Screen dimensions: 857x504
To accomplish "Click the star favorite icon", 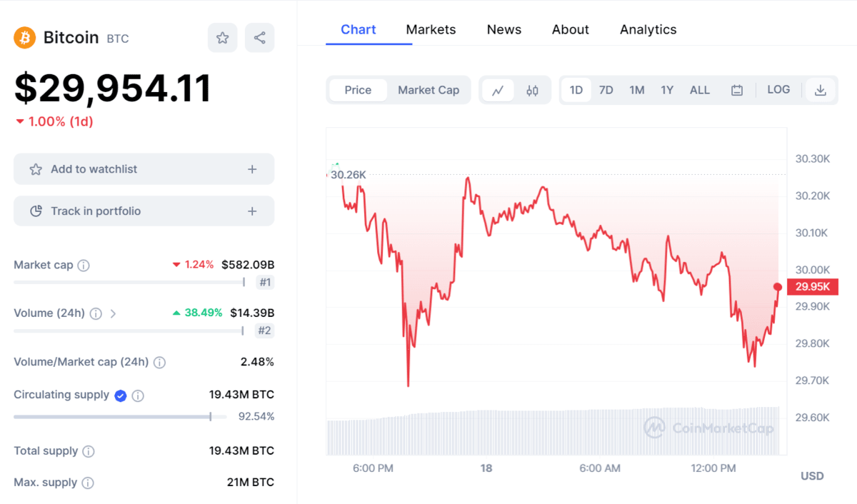I will click(222, 38).
